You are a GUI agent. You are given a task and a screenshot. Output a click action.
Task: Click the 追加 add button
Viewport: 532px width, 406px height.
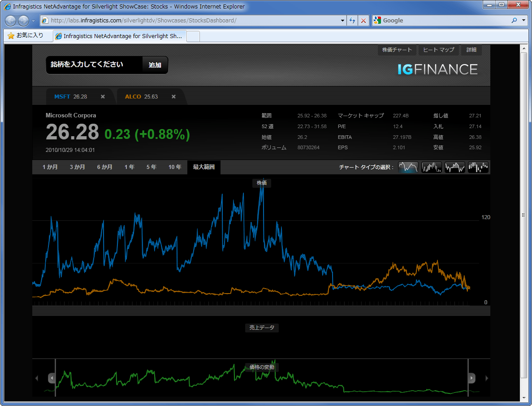point(155,65)
